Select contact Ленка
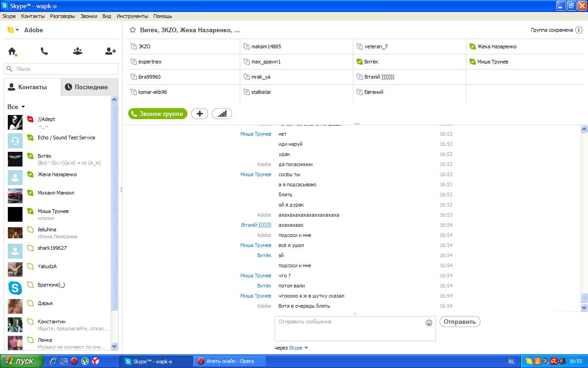The width and height of the screenshot is (588, 368). (57, 343)
